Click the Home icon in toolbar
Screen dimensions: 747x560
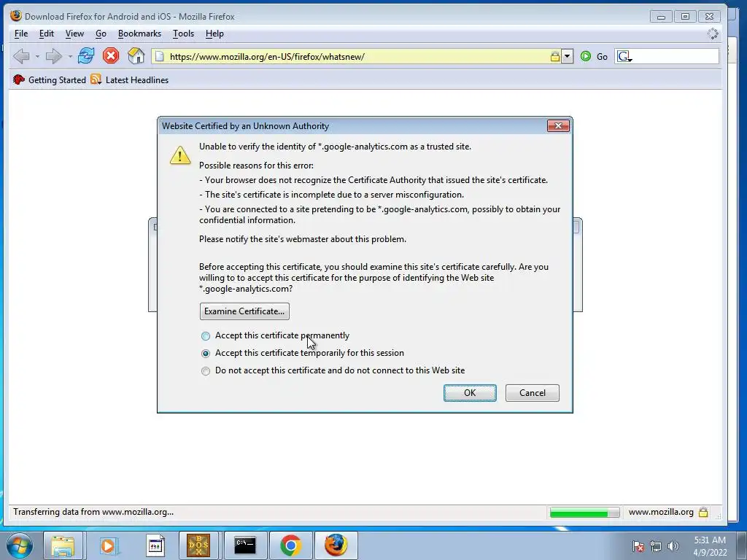tap(136, 55)
